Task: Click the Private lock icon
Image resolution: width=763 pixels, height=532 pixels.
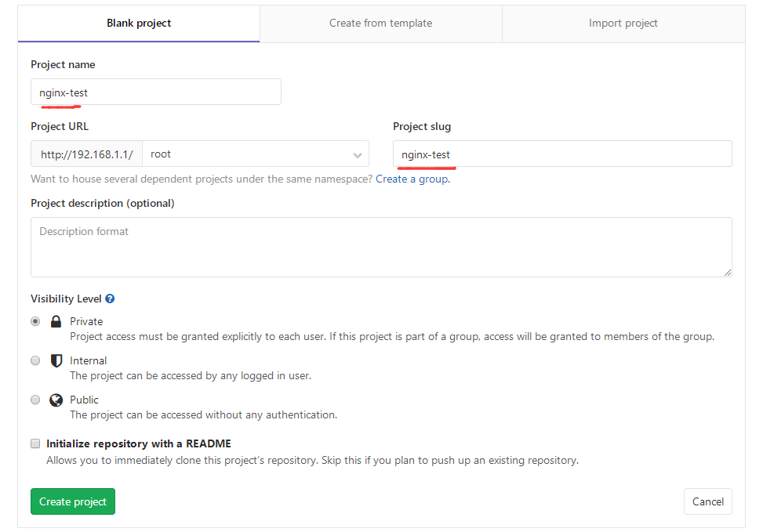Action: [56, 321]
